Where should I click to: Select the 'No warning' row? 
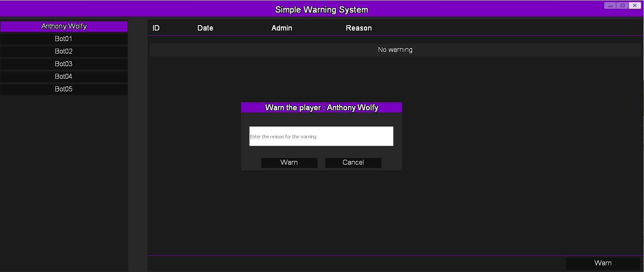pyautogui.click(x=395, y=49)
